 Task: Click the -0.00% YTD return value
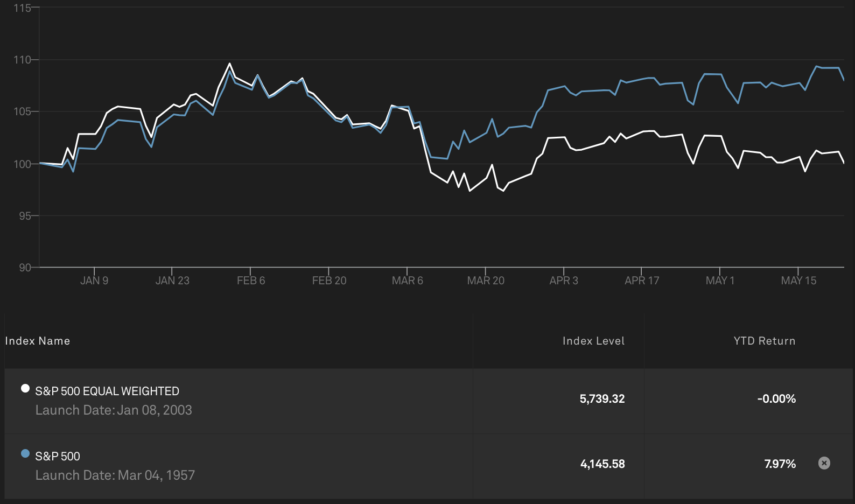pyautogui.click(x=776, y=399)
